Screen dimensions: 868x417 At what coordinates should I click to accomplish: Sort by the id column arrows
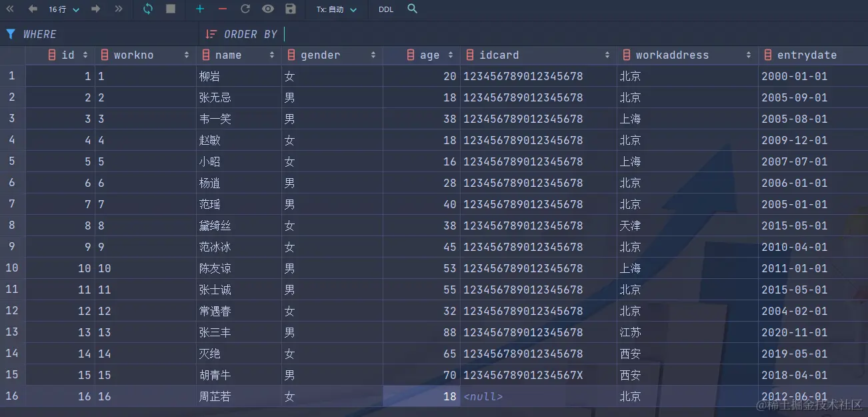click(x=85, y=55)
